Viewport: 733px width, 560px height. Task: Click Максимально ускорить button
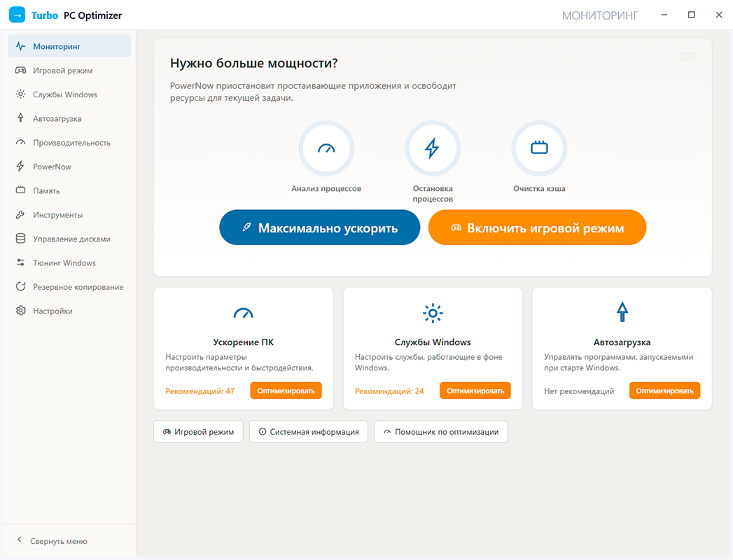click(320, 227)
